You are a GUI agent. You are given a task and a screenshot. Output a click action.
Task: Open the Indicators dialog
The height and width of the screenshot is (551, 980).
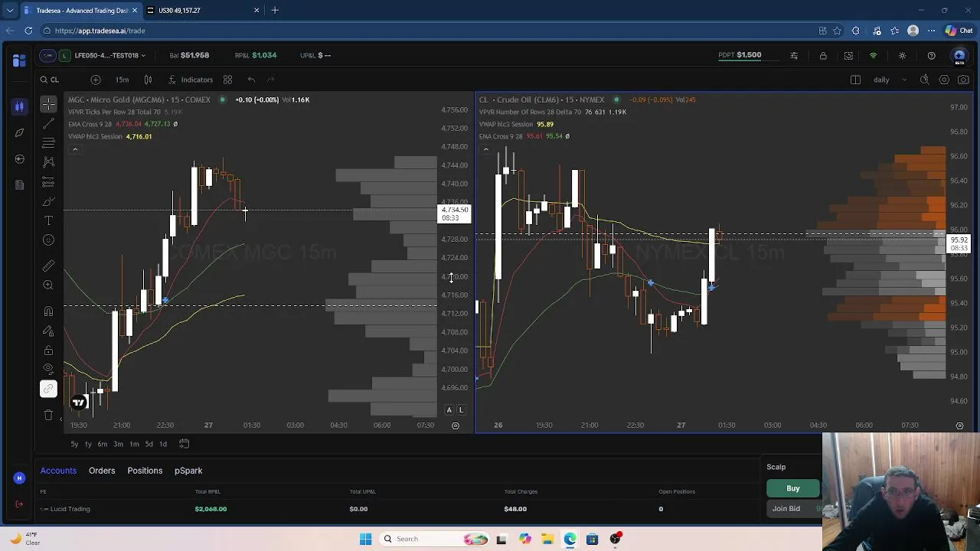[190, 80]
